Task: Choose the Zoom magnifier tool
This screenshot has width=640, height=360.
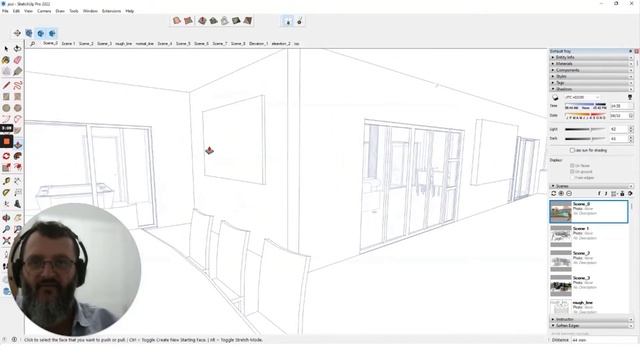Action: pyautogui.click(x=6, y=229)
